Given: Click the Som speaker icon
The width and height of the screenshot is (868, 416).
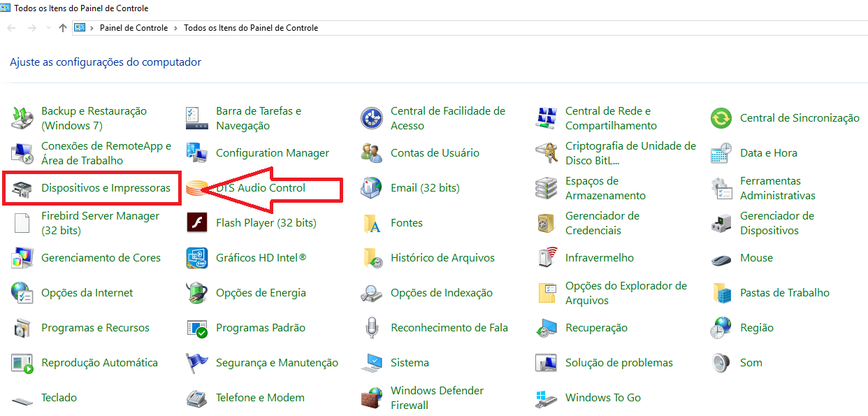Looking at the screenshot, I should (x=721, y=363).
